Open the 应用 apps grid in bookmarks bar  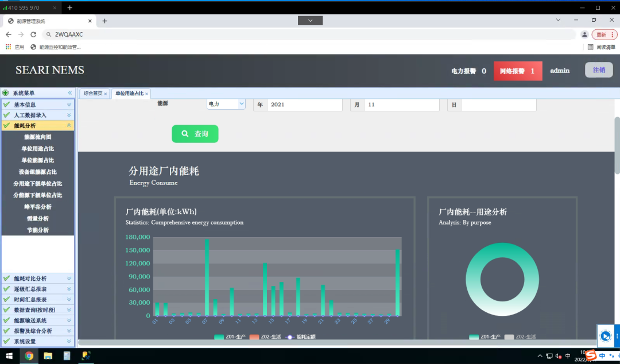pos(9,47)
